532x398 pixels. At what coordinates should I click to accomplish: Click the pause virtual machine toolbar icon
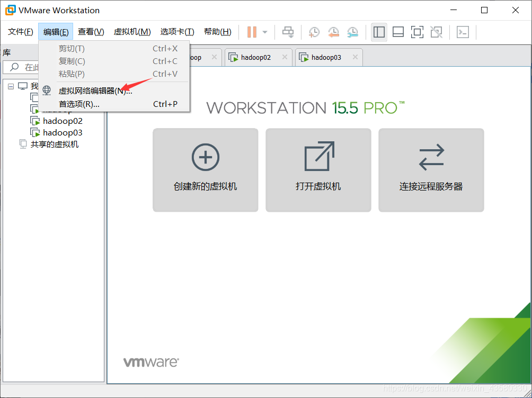[252, 32]
